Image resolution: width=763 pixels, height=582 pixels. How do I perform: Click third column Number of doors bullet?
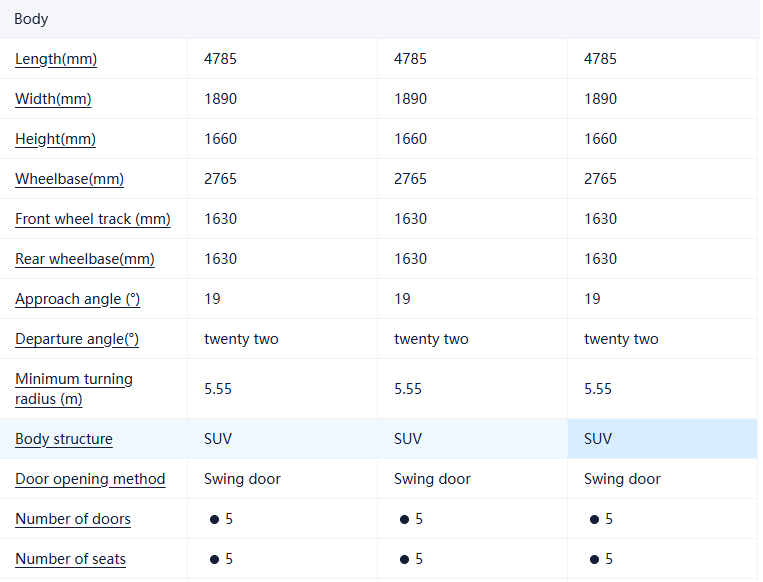[595, 520]
